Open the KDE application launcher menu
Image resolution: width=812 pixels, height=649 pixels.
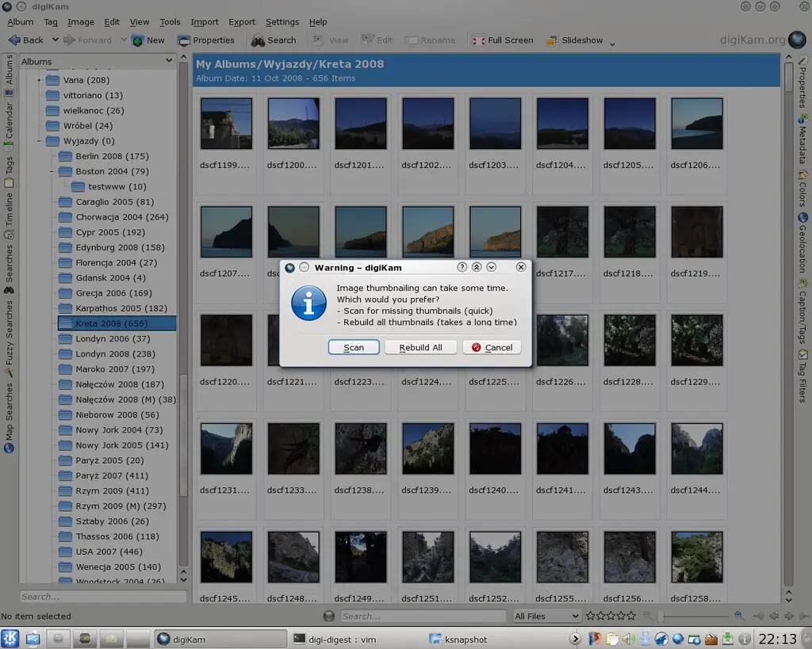11,639
